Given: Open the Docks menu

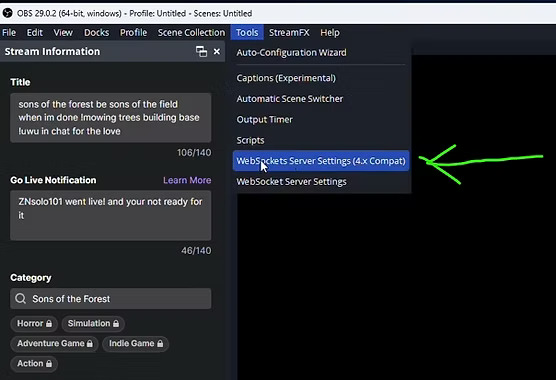Looking at the screenshot, I should tap(96, 33).
